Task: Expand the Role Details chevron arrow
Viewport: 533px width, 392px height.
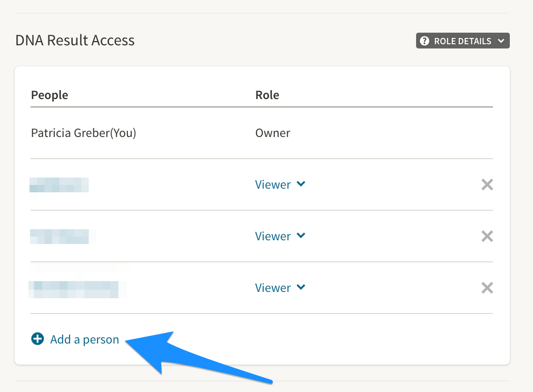Action: 501,41
